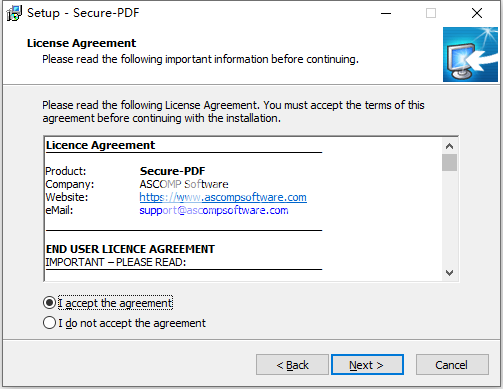Select "I do not accept the agreement" option

[x=49, y=323]
